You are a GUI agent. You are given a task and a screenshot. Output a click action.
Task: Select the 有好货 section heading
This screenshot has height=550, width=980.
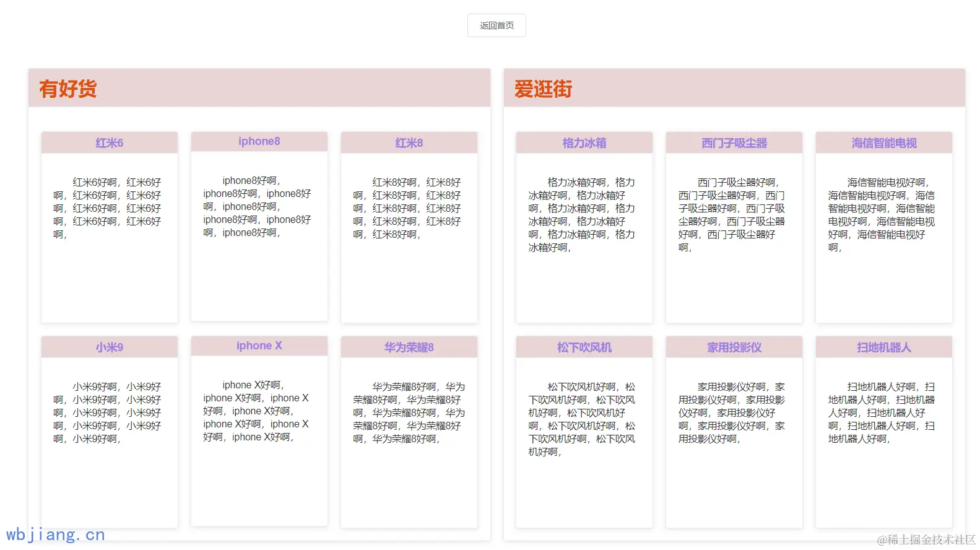tap(68, 89)
